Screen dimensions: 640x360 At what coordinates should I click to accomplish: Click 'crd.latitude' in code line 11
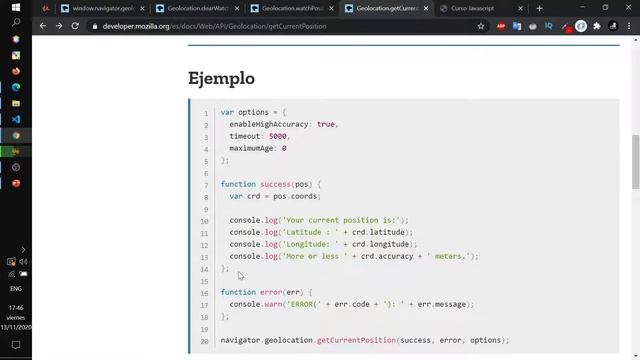tap(378, 232)
